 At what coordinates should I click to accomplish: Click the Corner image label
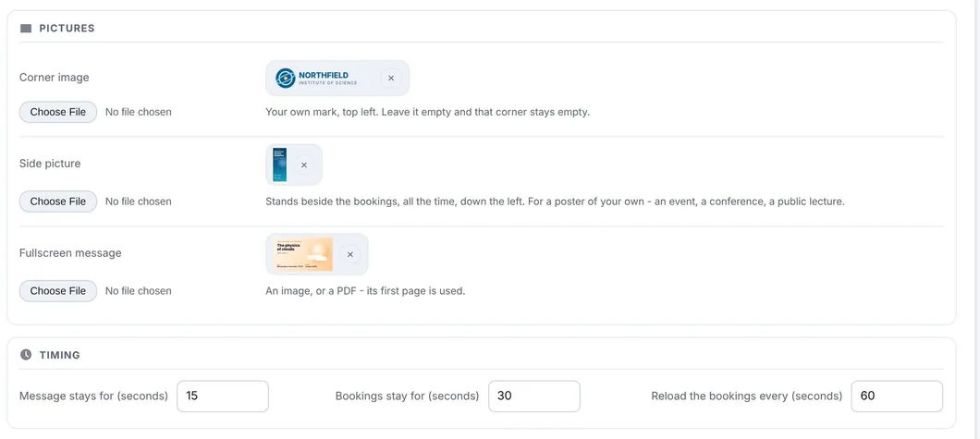click(x=55, y=78)
